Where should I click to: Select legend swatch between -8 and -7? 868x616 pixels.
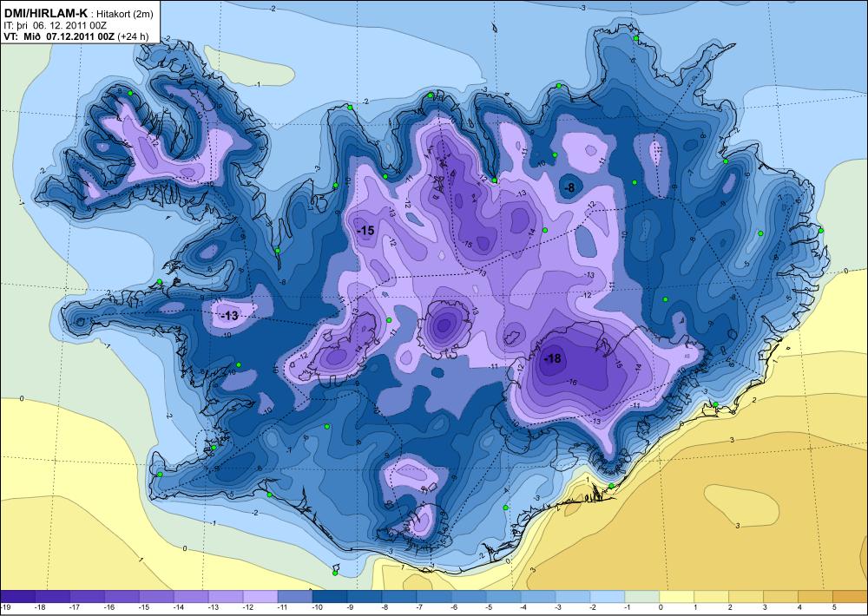point(398,597)
